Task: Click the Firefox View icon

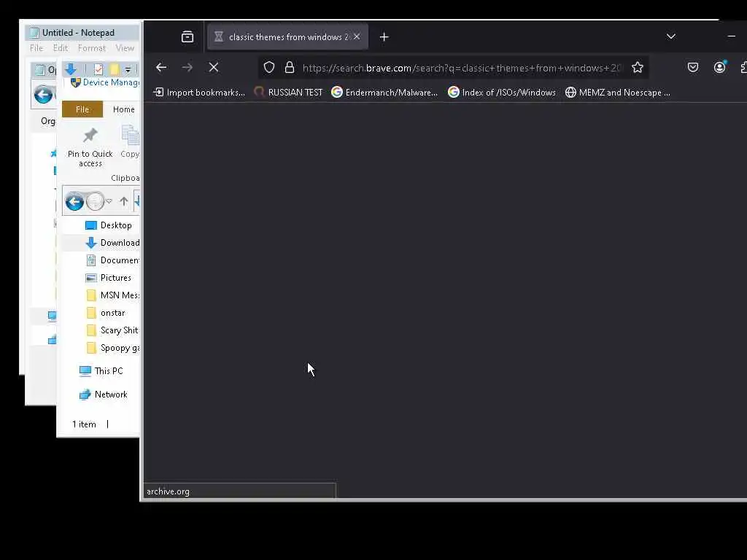Action: pyautogui.click(x=187, y=36)
